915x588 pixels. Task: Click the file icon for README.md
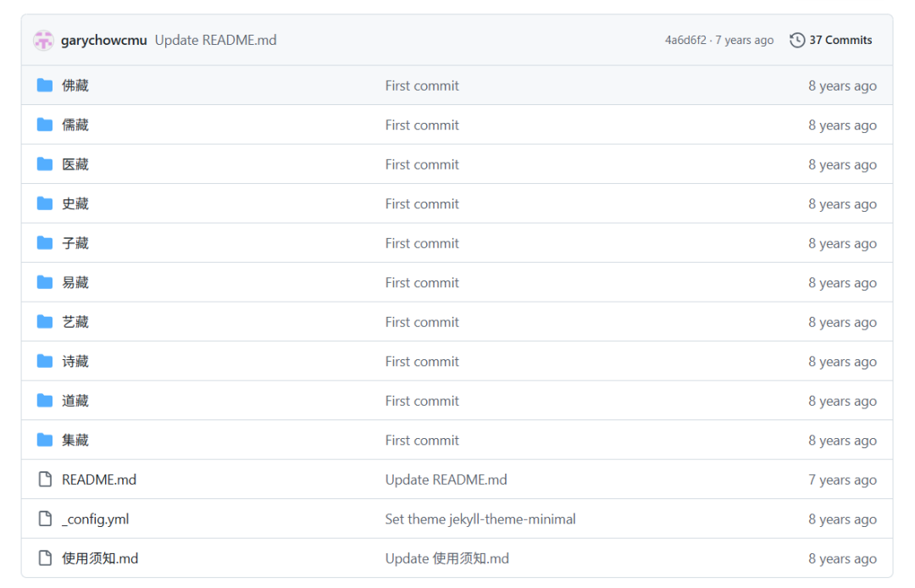coord(45,479)
